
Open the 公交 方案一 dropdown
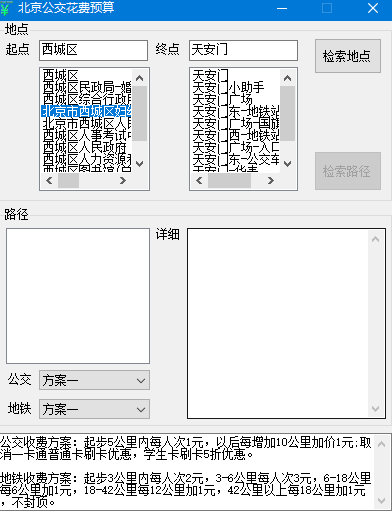click(x=94, y=380)
